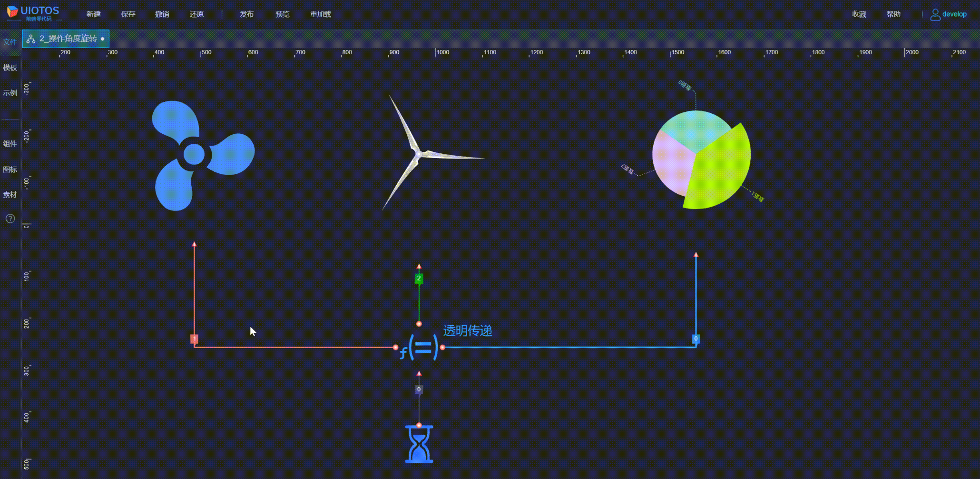Image resolution: width=980 pixels, height=479 pixels.
Task: Click the 透明传递 label text
Action: click(468, 331)
